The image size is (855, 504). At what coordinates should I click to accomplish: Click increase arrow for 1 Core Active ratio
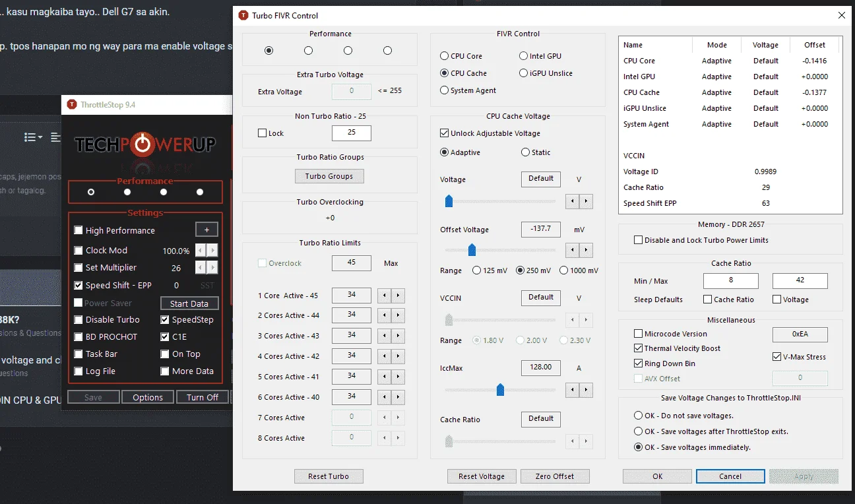398,296
